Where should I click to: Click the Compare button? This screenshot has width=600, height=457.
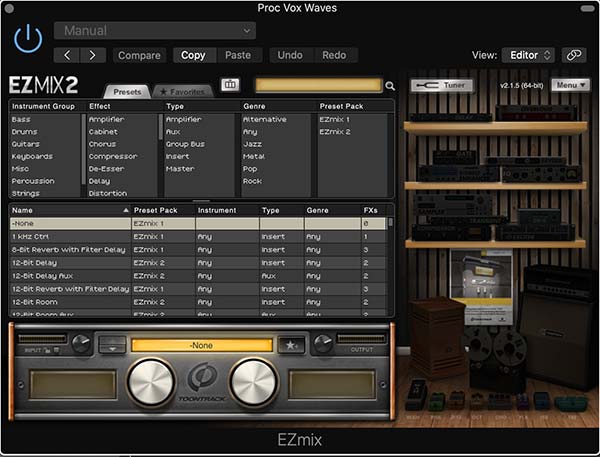coord(139,55)
